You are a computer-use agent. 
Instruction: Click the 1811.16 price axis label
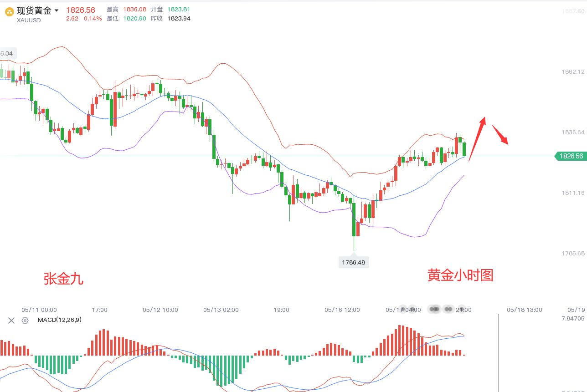[x=572, y=193]
